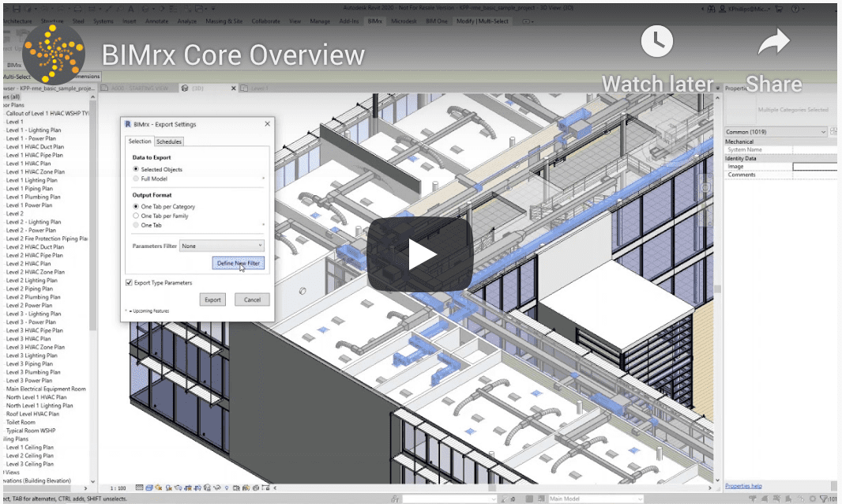This screenshot has height=504, width=842.
Task: Click the shopping cart icon in title bar
Action: click(779, 9)
